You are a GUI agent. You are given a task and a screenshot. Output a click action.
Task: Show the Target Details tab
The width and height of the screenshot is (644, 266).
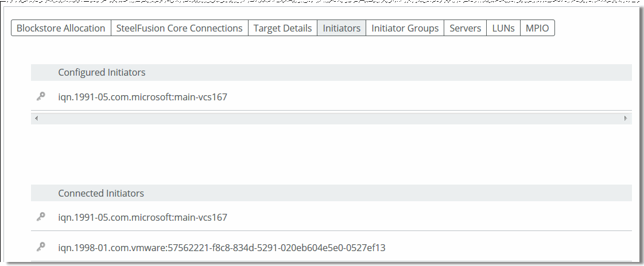[282, 28]
